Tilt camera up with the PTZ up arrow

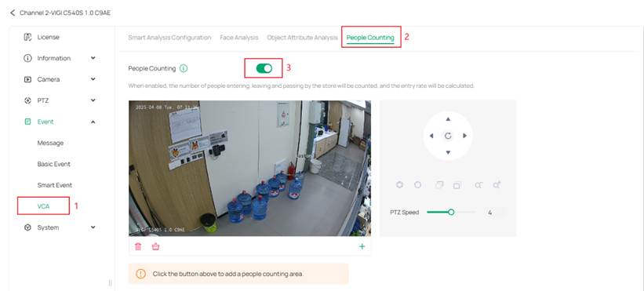click(448, 119)
